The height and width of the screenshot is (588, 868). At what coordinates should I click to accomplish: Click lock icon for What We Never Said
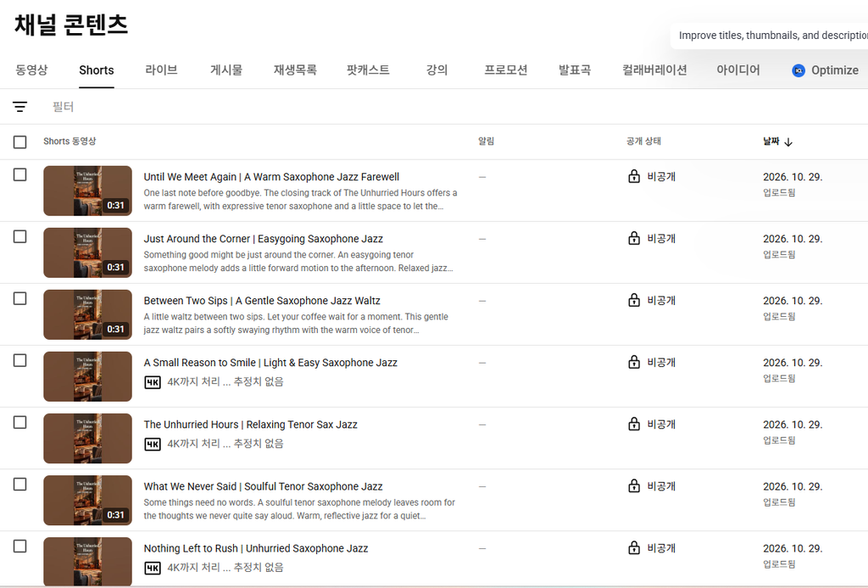pos(634,486)
